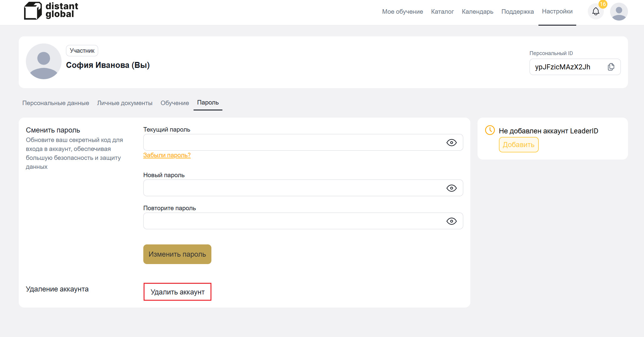This screenshot has height=337, width=644.
Task: Click the Участник role badge
Action: 82,51
